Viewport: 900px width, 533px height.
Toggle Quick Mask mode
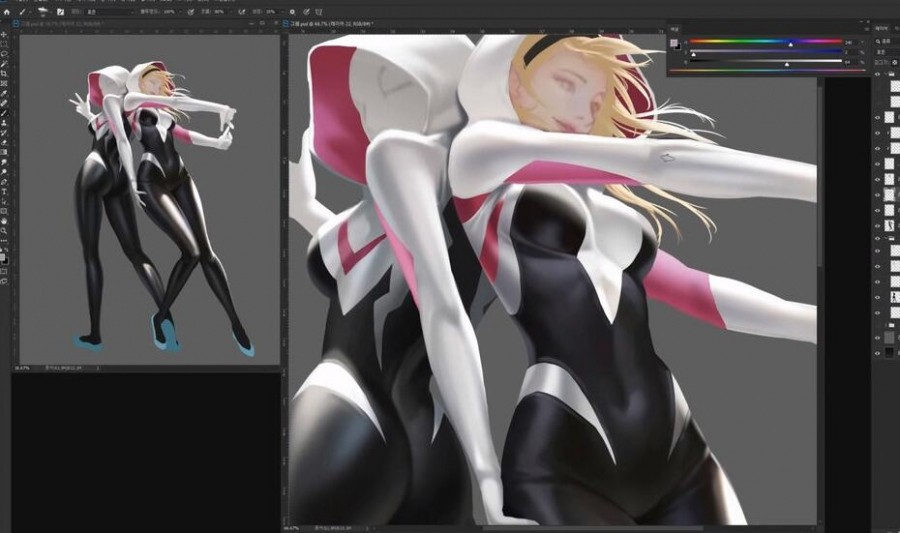coord(4,271)
